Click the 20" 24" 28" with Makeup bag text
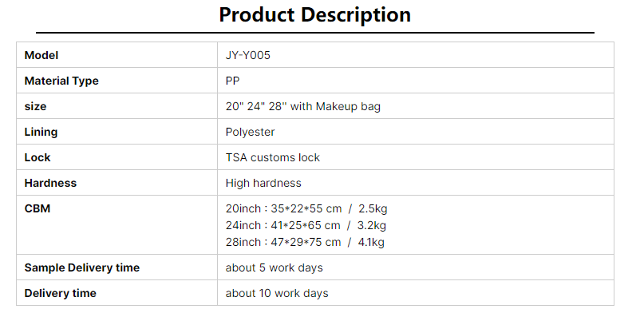This screenshot has width=644, height=317. (302, 106)
